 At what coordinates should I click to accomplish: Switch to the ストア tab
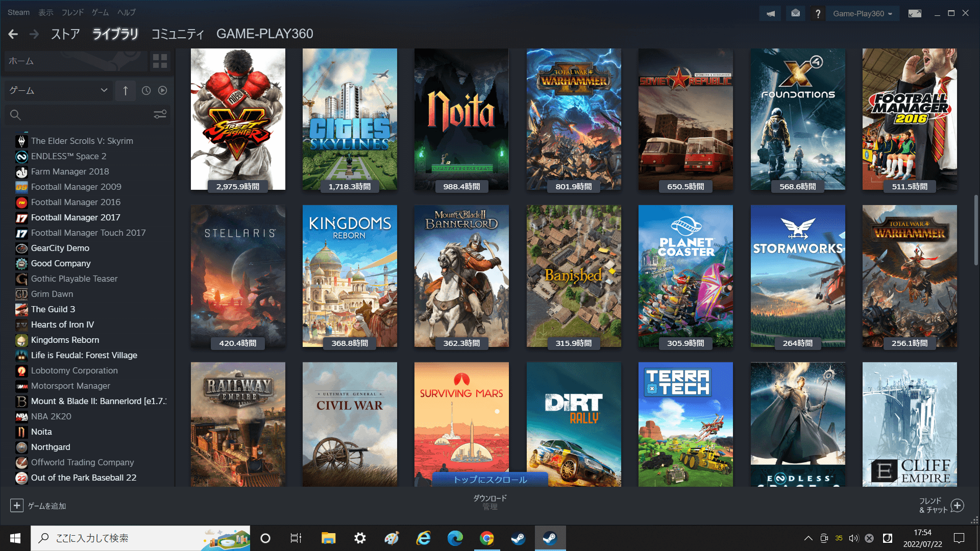click(65, 34)
